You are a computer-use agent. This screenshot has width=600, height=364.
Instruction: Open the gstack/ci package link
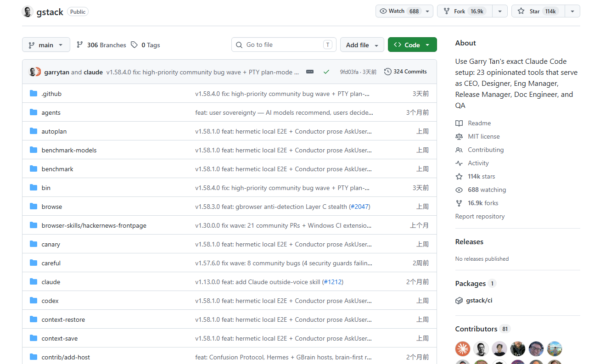(479, 301)
